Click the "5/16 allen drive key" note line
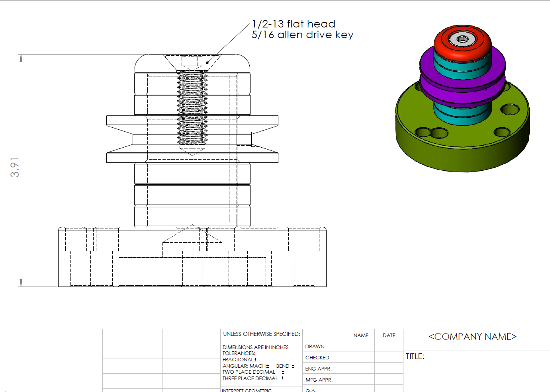 point(302,35)
